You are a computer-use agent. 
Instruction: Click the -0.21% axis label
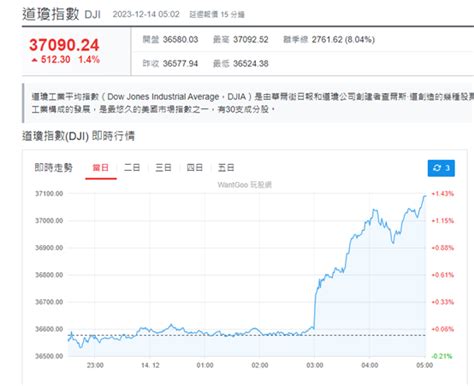[x=442, y=356]
